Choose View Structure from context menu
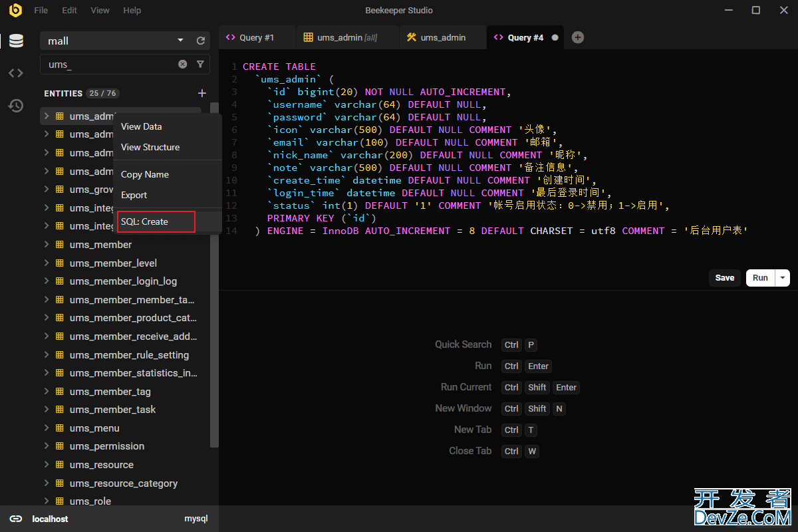Screen dimensions: 798x532 pos(168,147)
